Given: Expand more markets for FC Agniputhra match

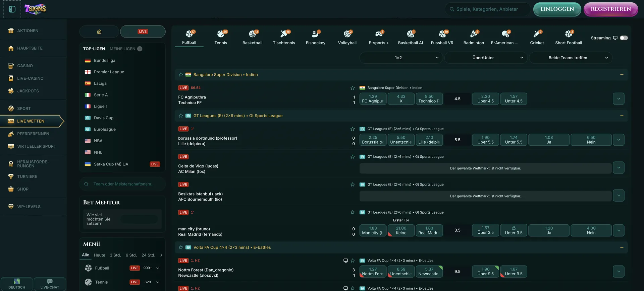Looking at the screenshot, I should (x=619, y=99).
